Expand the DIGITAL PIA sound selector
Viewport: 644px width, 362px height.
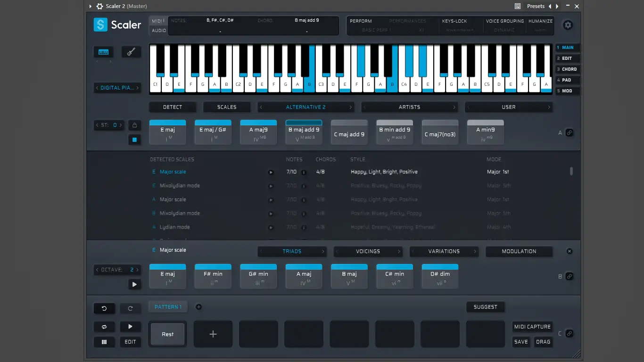(x=117, y=88)
